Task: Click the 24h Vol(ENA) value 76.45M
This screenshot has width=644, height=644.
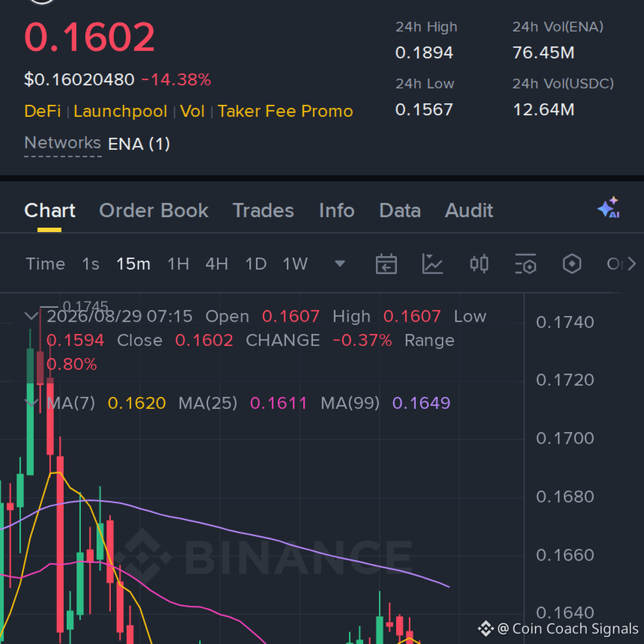Action: 543,52
